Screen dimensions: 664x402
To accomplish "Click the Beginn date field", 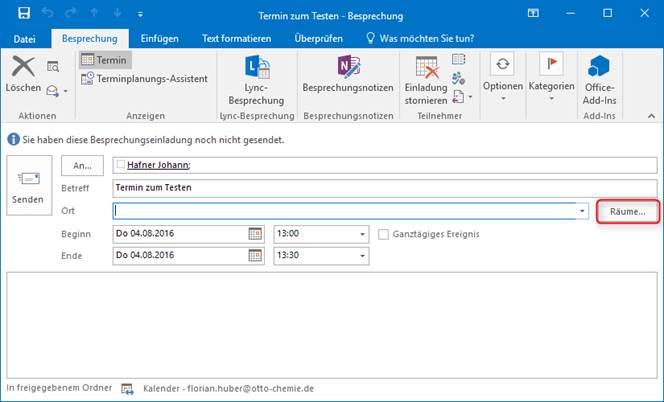I will (x=181, y=234).
